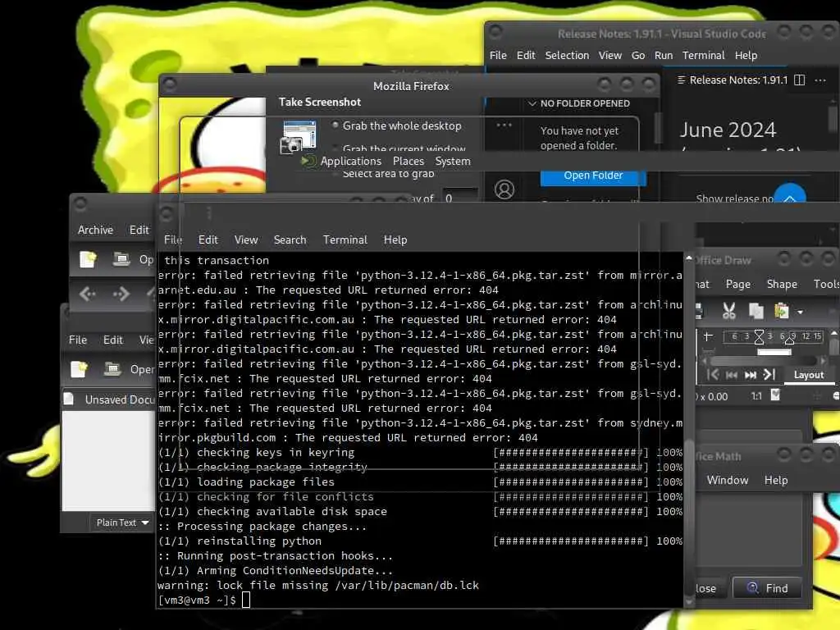Click inside the text editor document area

(109, 461)
